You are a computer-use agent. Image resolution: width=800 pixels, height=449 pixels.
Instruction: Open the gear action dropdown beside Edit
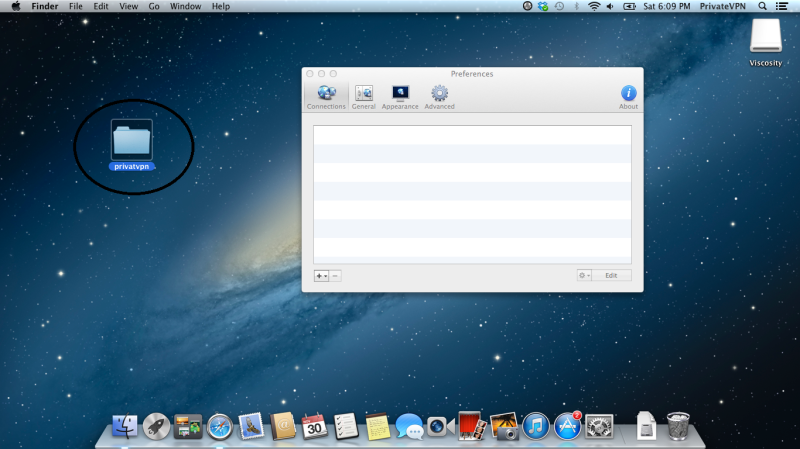pyautogui.click(x=584, y=276)
